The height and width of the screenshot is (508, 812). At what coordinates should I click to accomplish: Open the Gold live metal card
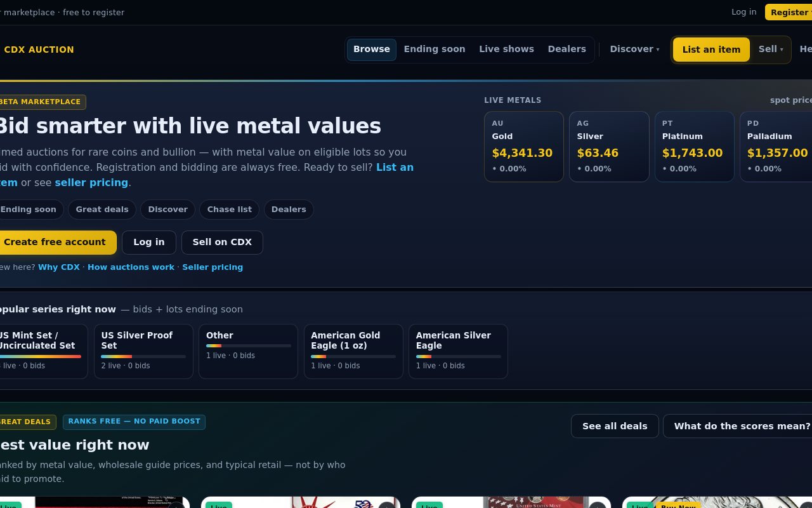pos(524,147)
